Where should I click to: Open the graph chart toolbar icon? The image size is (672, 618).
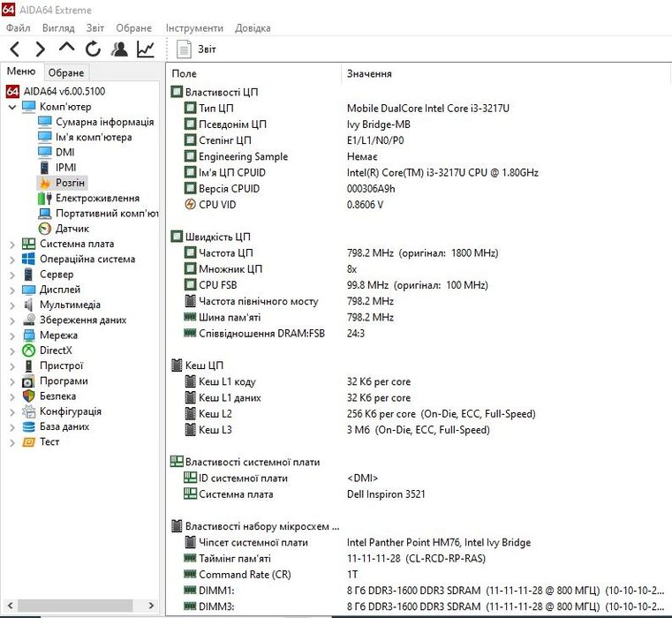point(146,49)
